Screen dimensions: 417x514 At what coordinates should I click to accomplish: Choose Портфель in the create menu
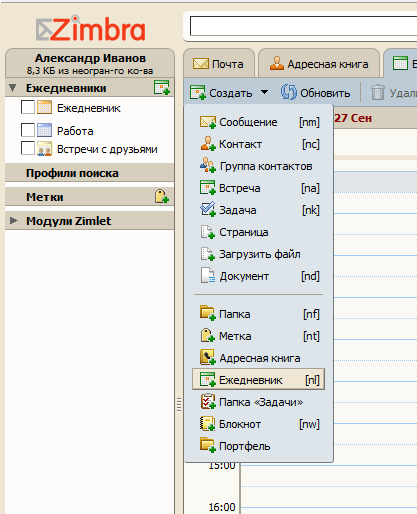click(x=259, y=446)
